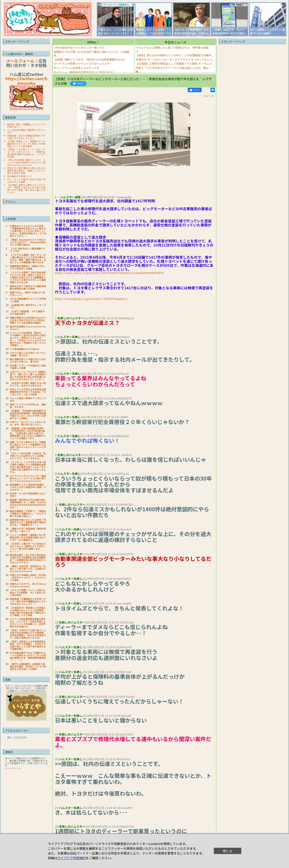Click comment 23 text 日本は悪いことをしないと儲からない

coord(101,720)
